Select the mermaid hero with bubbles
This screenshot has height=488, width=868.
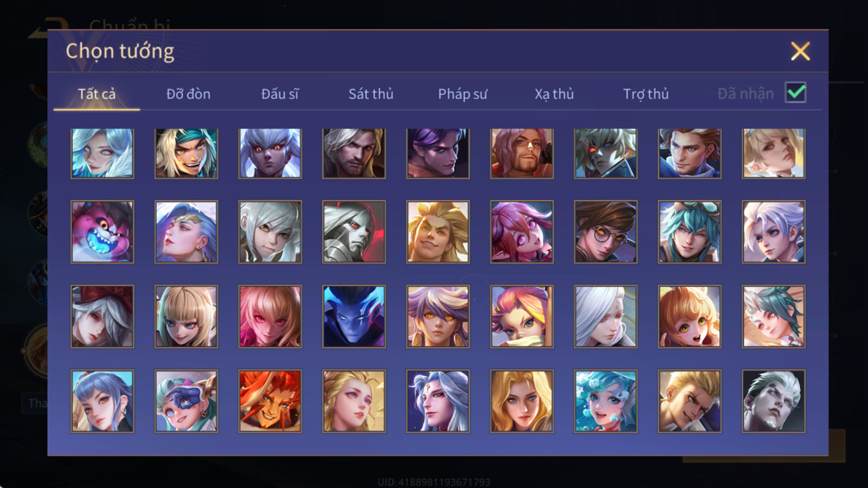605,401
